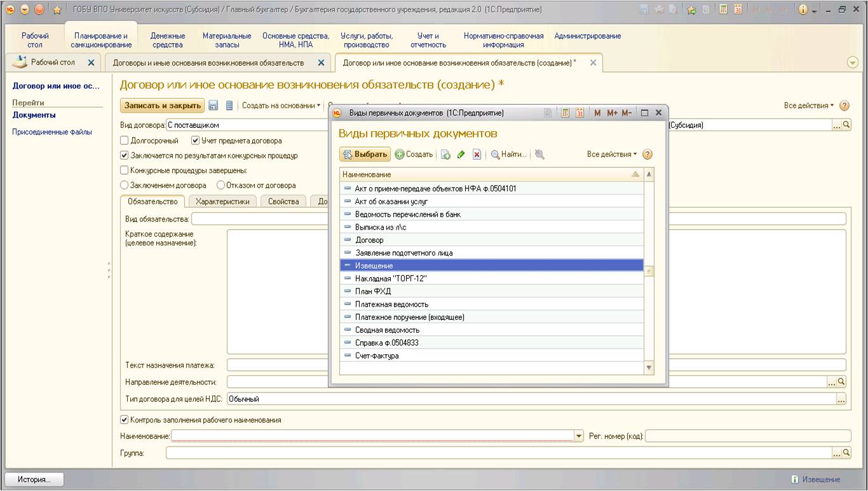Click the dialog list scrollbar down arrow
Image resolution: width=868 pixels, height=491 pixels.
pos(649,368)
